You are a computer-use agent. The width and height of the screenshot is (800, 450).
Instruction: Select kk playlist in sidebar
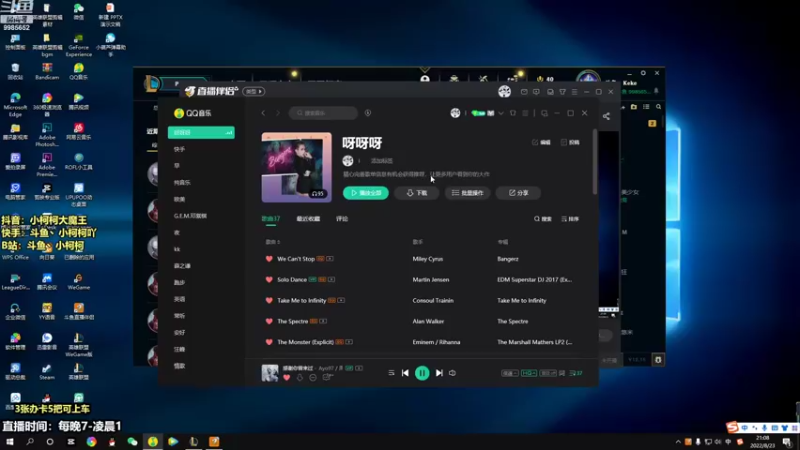pyautogui.click(x=177, y=249)
